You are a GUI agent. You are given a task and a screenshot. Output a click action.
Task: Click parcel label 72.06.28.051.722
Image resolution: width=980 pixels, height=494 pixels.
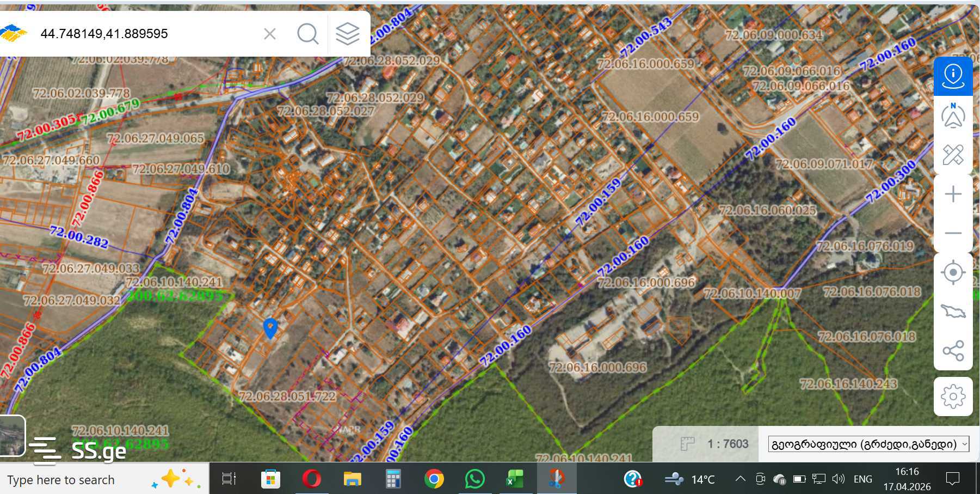point(287,396)
